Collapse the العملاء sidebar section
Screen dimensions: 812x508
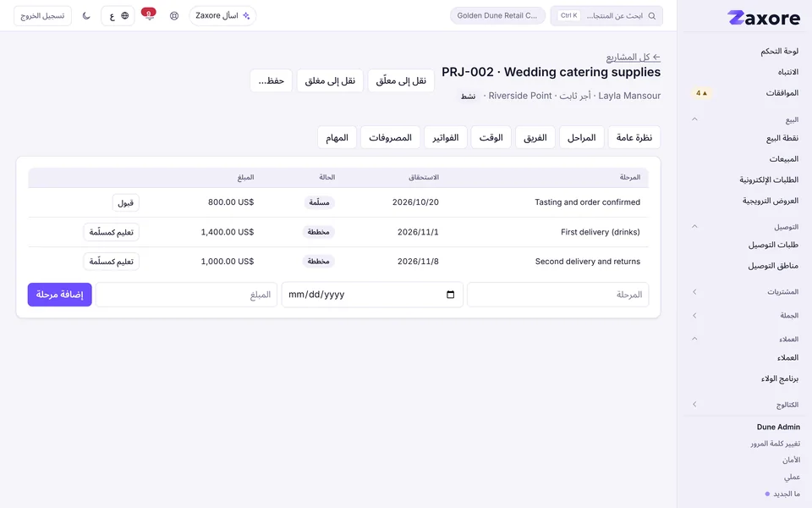tap(694, 339)
